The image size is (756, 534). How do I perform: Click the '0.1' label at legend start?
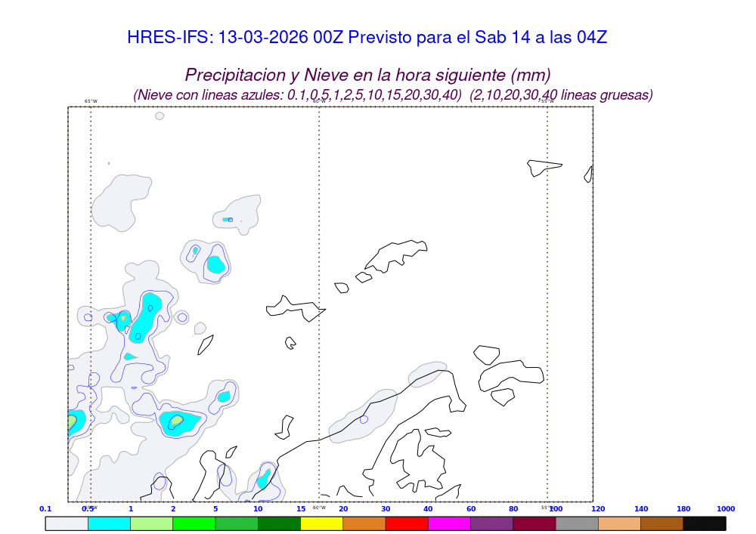tap(45, 509)
